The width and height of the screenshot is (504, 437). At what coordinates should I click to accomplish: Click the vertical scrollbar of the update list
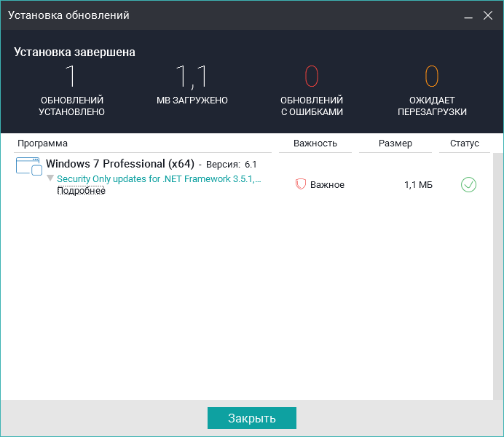pos(497,275)
